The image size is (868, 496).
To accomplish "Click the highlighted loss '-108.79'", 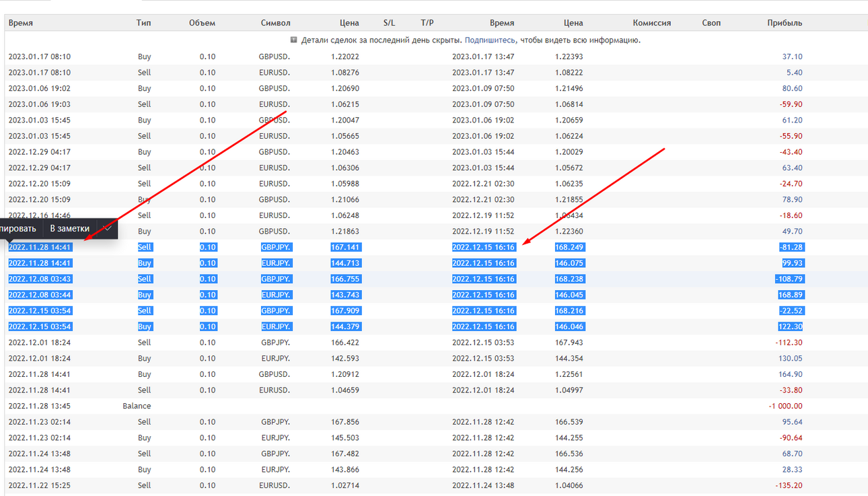I will point(789,279).
